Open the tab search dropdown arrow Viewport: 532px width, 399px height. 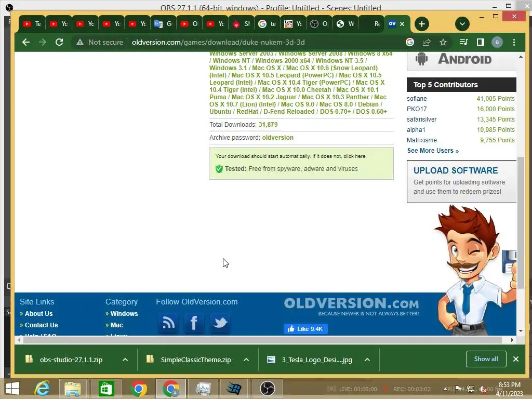(x=462, y=24)
